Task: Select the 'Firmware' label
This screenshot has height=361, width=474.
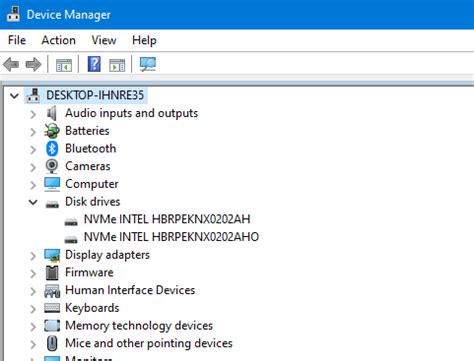Action: [89, 272]
